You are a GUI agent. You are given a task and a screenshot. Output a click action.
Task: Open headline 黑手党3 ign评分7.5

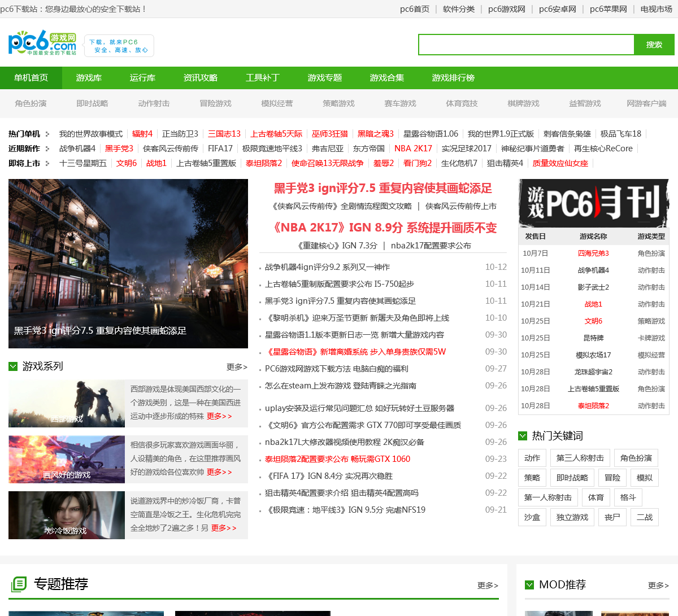point(383,188)
